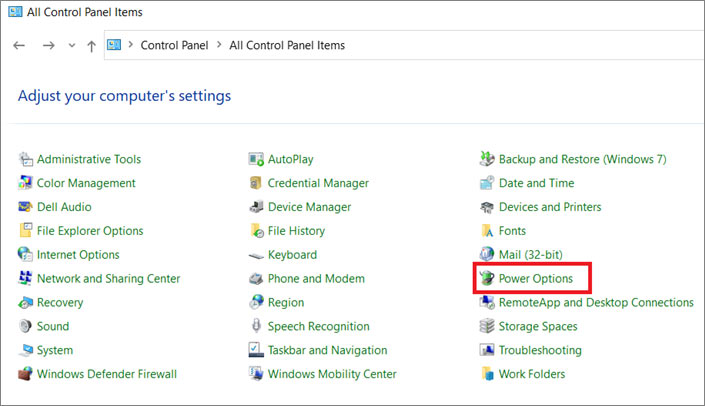Open the Windows Defender Firewall link

(107, 374)
